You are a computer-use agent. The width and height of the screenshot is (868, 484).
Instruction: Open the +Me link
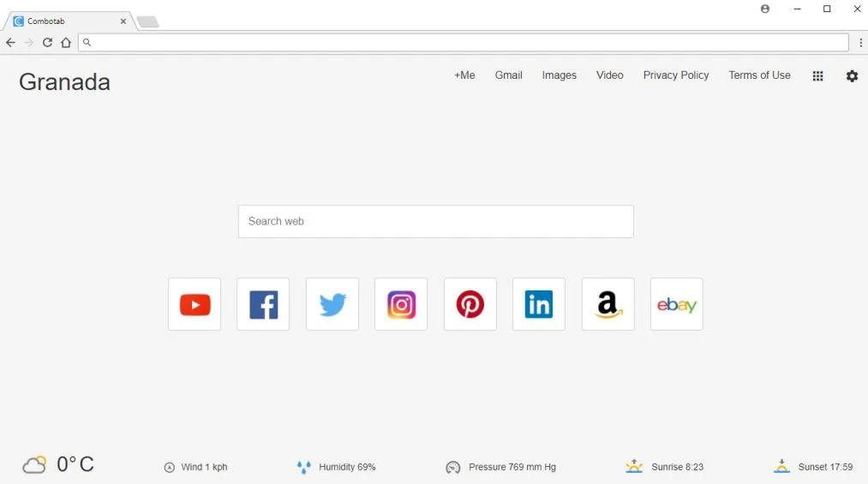tap(464, 75)
